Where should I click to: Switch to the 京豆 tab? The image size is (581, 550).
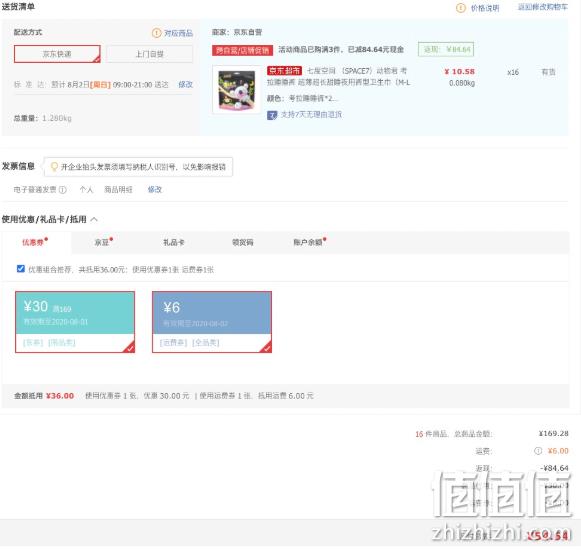coord(102,242)
